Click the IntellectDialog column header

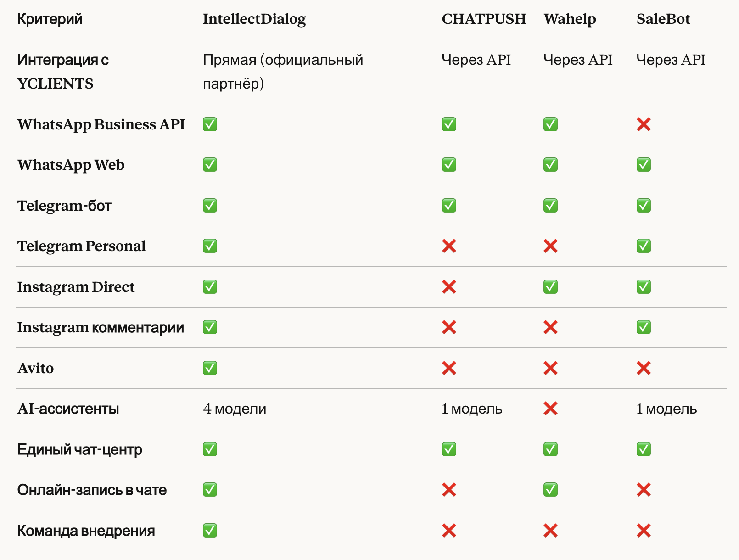[254, 19]
